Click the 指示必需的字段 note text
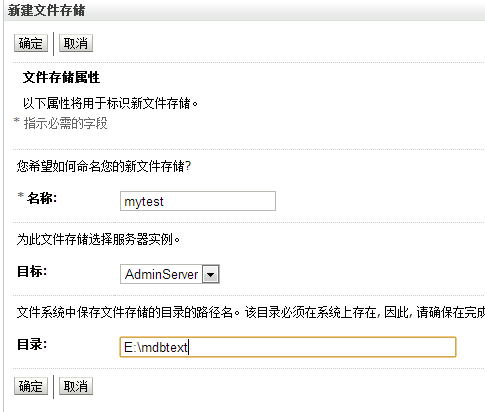 (x=65, y=123)
